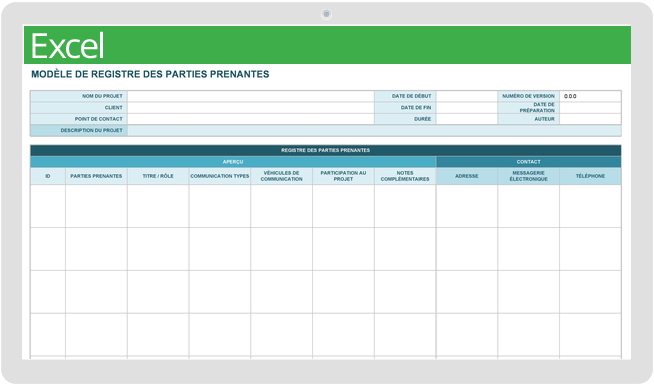Click the PARTICIPATION AU PROJET column header
The height and width of the screenshot is (385, 654).
coord(343,176)
